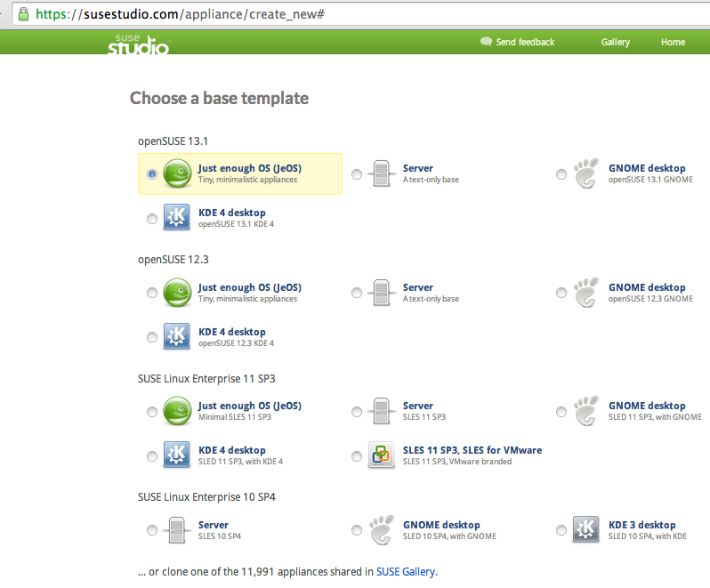This screenshot has width=710, height=588.
Task: Select the openSUSE 12.3 GNOME desktop radio button
Action: 561,293
